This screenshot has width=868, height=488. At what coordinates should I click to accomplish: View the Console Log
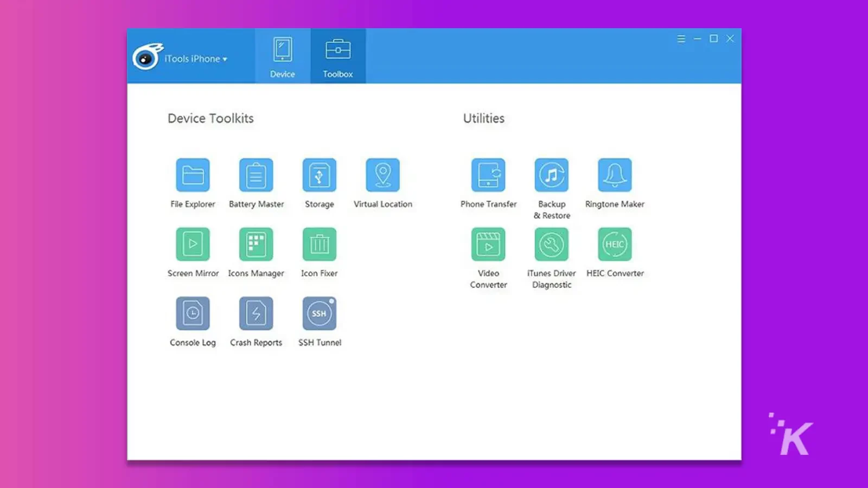pyautogui.click(x=193, y=313)
